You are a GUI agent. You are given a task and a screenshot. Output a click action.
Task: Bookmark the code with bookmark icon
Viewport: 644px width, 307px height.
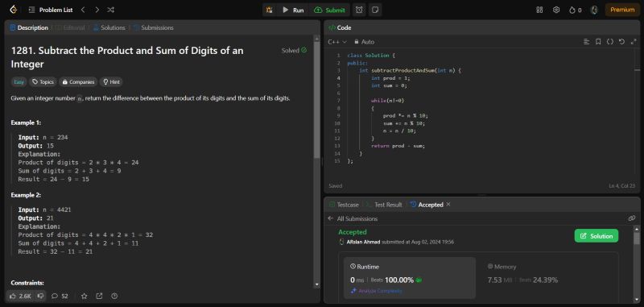pos(598,42)
